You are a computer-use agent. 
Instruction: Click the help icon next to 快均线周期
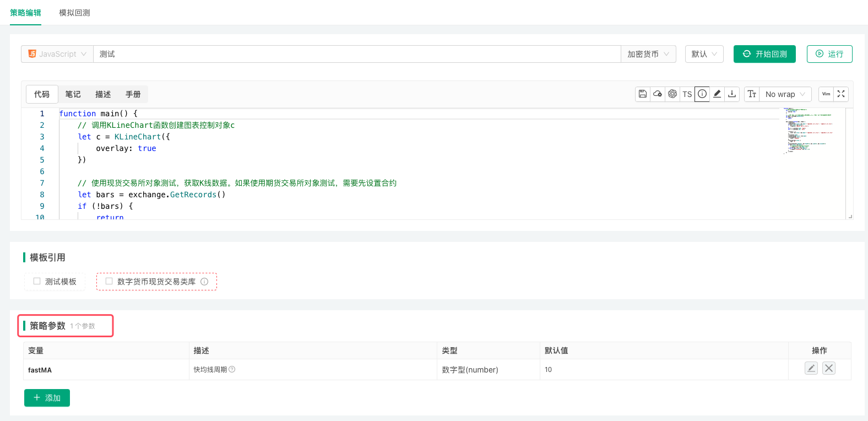(232, 369)
